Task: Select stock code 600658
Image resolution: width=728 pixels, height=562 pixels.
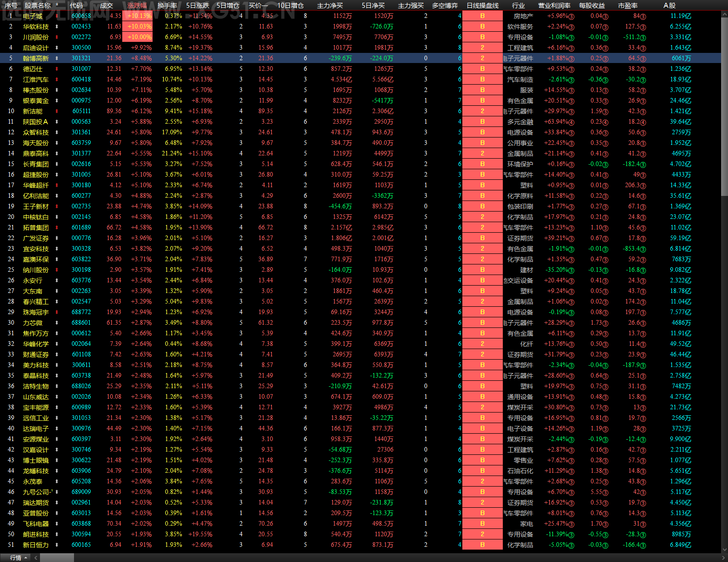Action: (81, 16)
